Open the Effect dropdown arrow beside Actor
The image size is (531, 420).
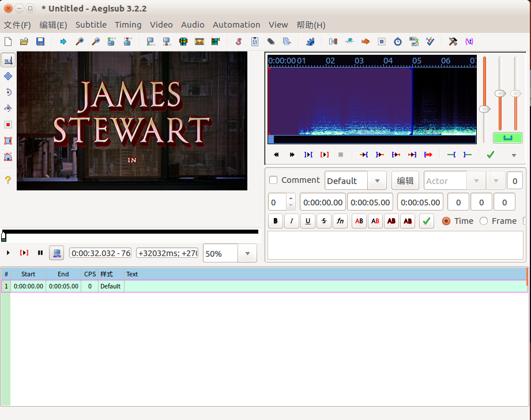click(x=496, y=181)
